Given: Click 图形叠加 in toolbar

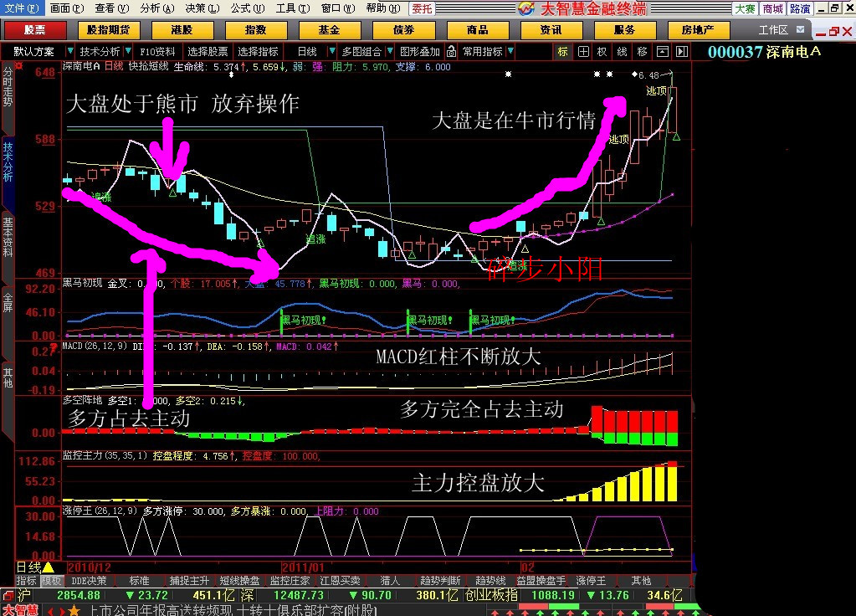Looking at the screenshot, I should [419, 51].
